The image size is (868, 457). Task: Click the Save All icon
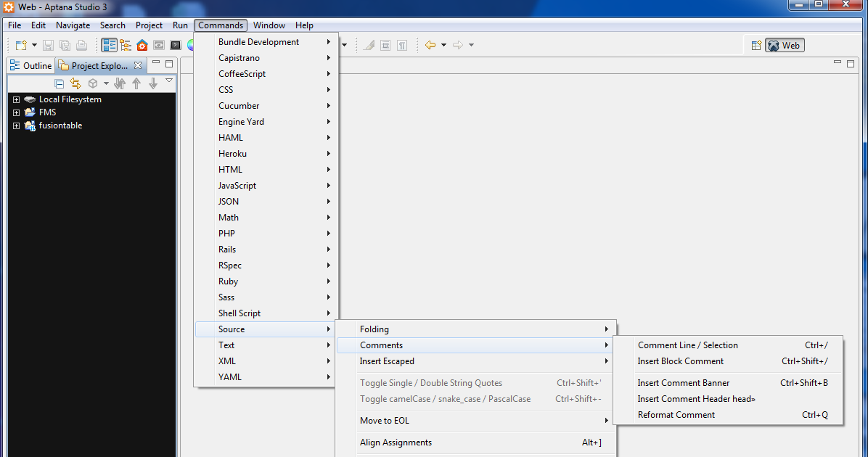(x=65, y=46)
